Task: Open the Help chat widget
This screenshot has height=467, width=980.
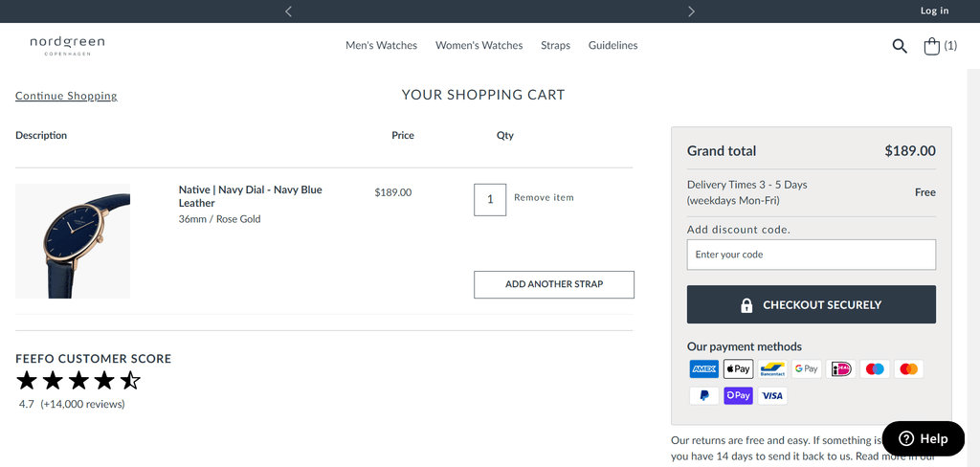Action: click(924, 439)
